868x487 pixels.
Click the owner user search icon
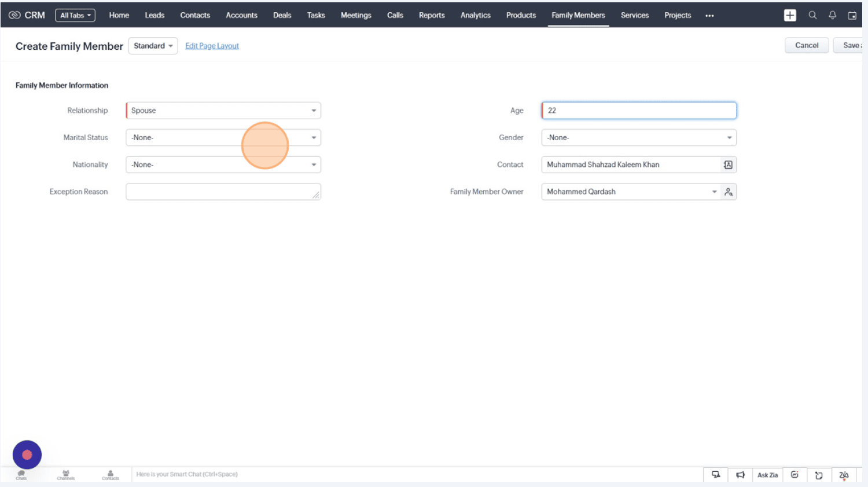click(x=729, y=192)
